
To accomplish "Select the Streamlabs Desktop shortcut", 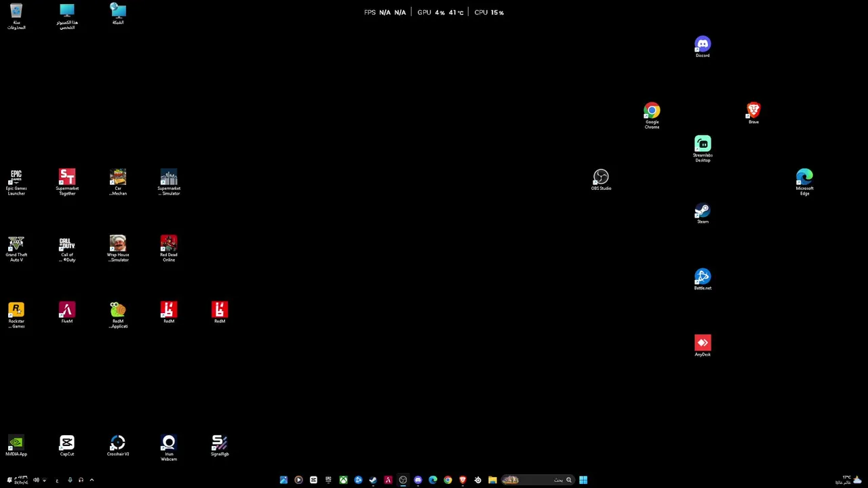I will point(703,149).
